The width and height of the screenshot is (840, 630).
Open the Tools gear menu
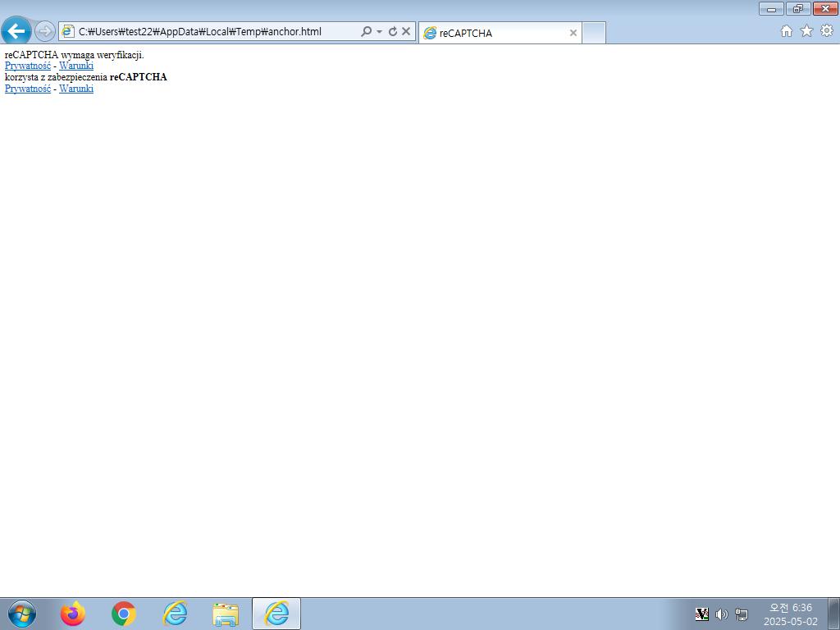coord(827,31)
